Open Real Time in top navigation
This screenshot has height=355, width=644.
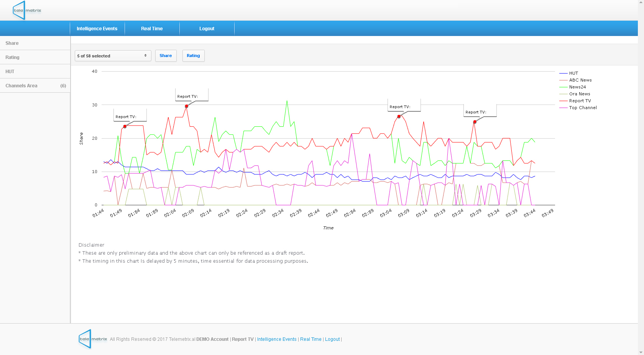pyautogui.click(x=152, y=29)
